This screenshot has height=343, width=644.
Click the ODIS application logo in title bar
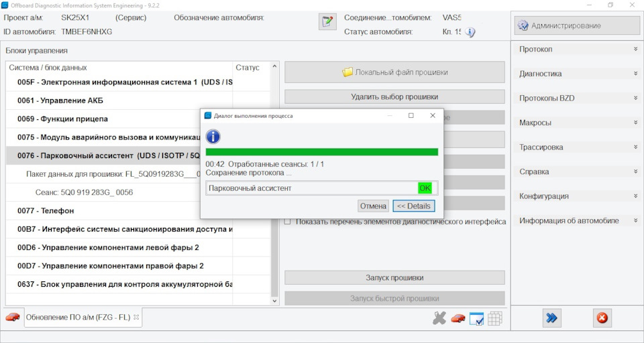pos(5,5)
